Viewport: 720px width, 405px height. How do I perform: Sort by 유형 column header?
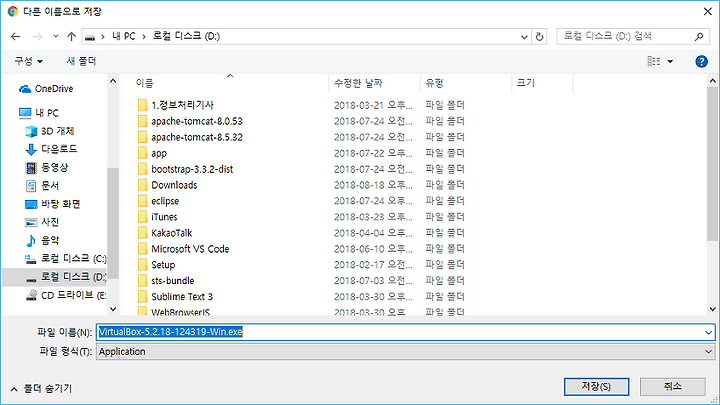[434, 83]
